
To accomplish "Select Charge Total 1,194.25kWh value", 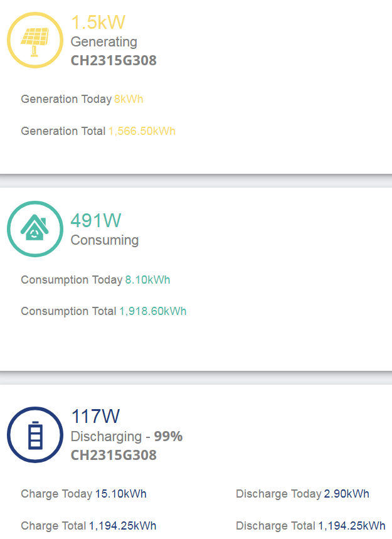I will 123,526.
